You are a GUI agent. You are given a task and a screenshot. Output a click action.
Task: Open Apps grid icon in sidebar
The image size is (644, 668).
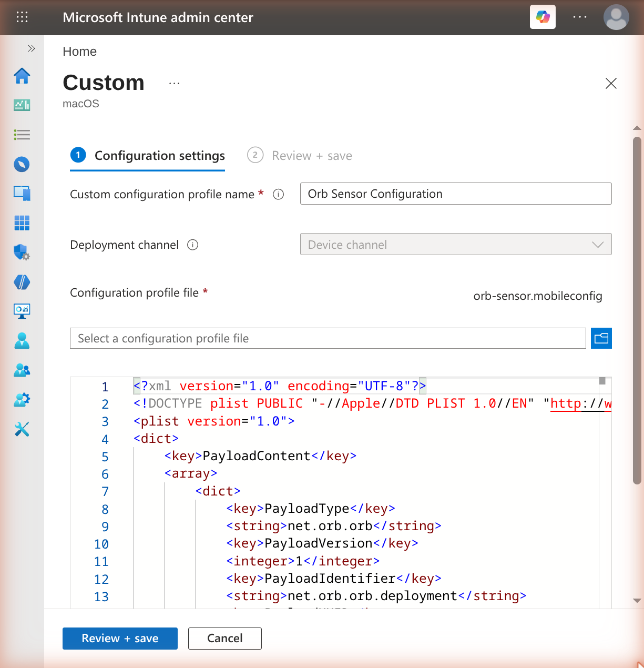point(22,223)
